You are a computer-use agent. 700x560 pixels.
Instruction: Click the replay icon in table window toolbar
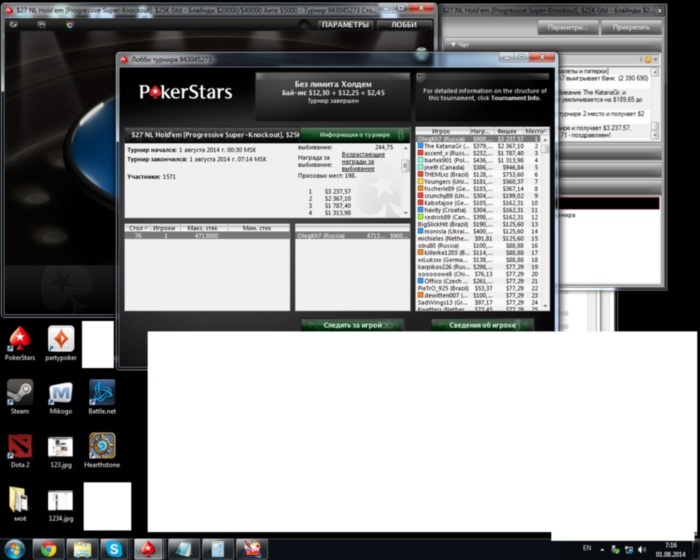click(13, 25)
